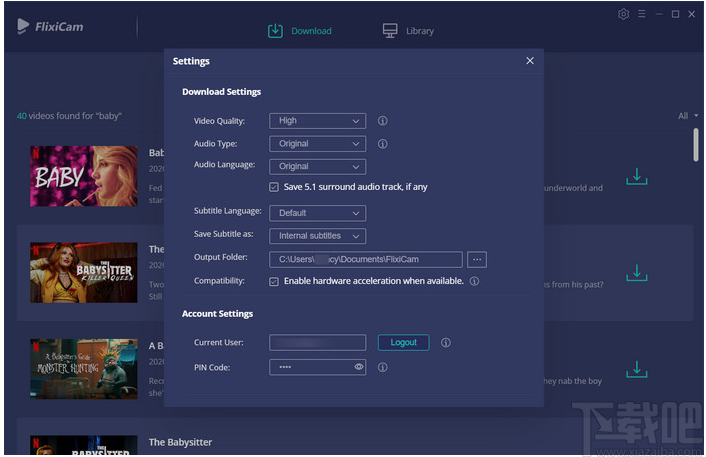Click the Logout button

click(x=403, y=343)
